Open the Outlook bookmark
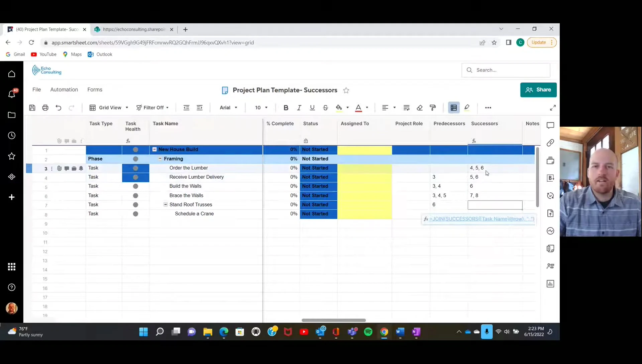Image resolution: width=642 pixels, height=364 pixels. tap(100, 54)
